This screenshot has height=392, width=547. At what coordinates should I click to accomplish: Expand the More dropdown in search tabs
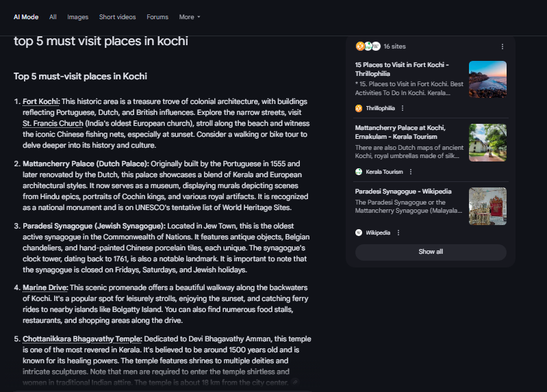tap(190, 16)
